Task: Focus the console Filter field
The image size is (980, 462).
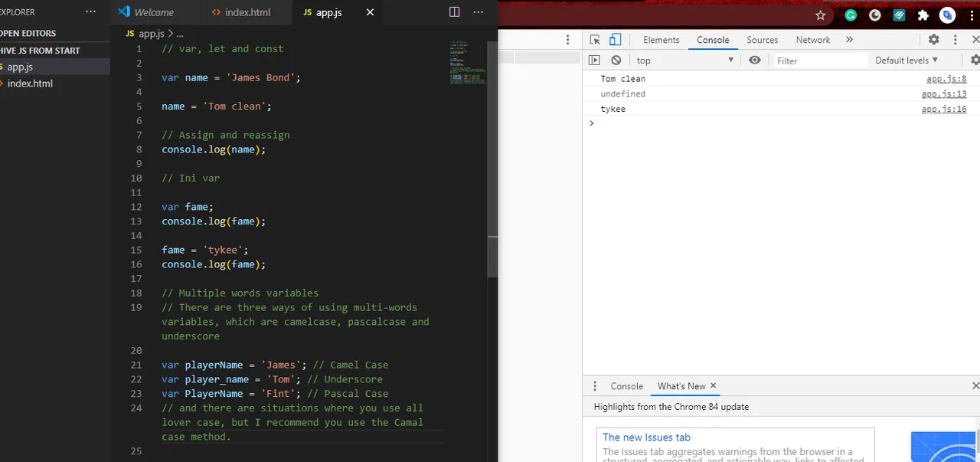Action: point(819,61)
